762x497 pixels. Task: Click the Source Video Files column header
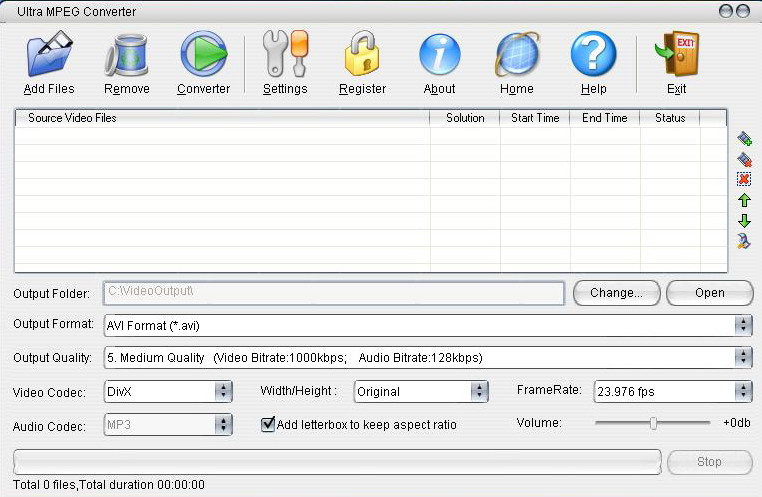[223, 118]
